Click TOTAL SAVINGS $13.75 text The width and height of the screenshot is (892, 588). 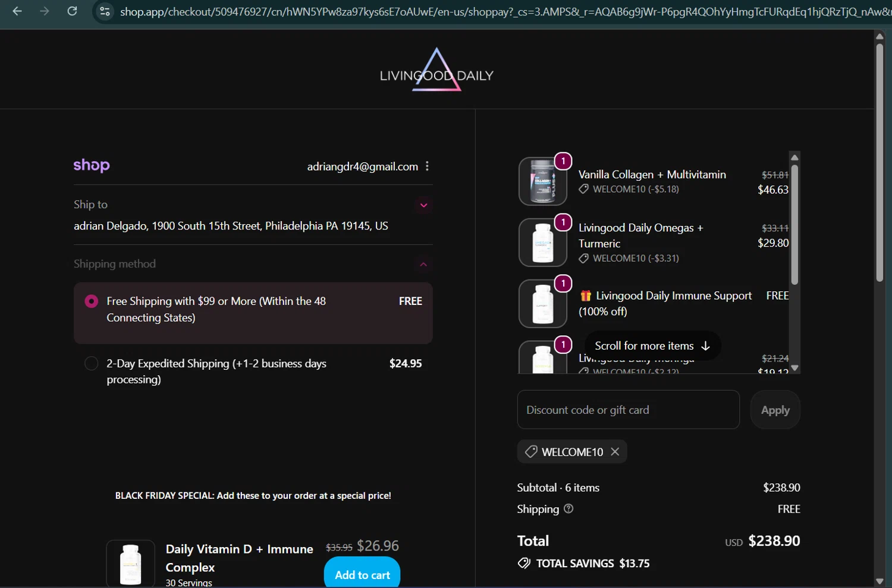[593, 563]
